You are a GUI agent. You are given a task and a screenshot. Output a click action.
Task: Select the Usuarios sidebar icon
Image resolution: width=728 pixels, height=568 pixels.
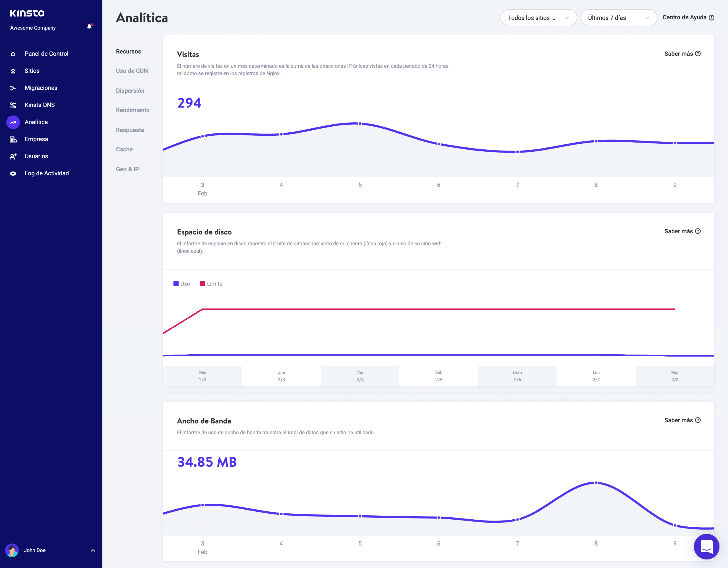(13, 156)
